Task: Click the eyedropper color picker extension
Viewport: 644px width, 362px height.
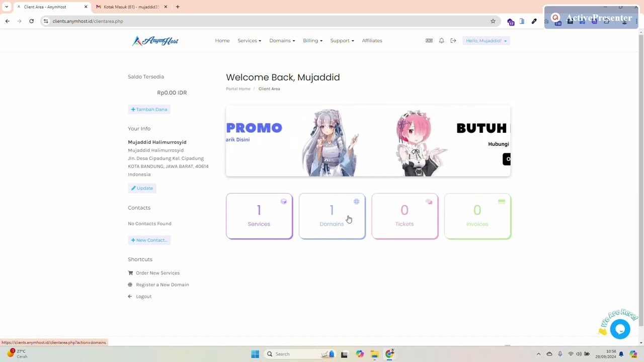Action: coord(534,21)
